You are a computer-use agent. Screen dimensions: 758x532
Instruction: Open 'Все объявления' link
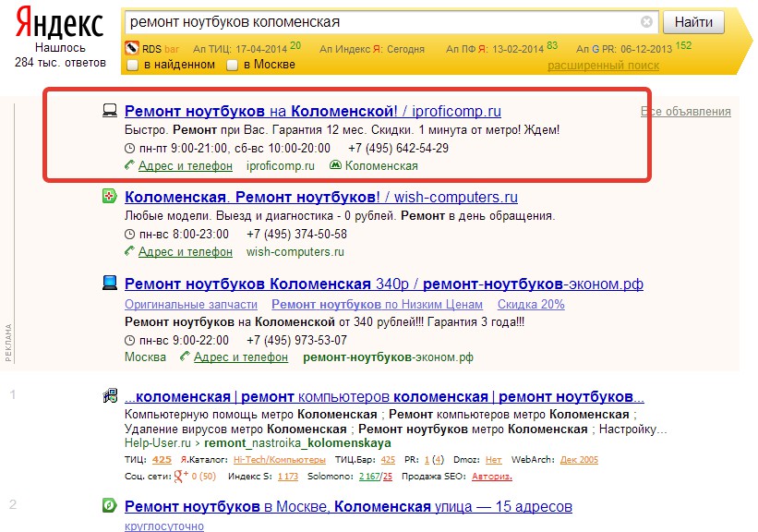(x=685, y=111)
